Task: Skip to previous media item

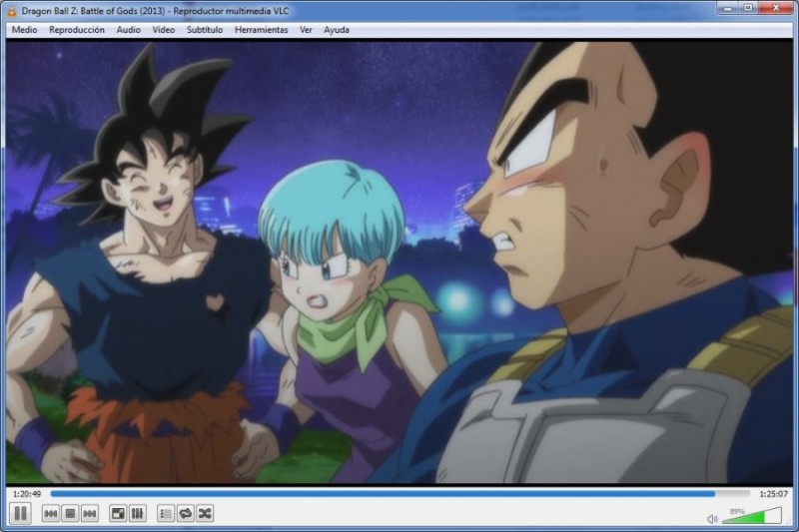Action: (x=50, y=513)
